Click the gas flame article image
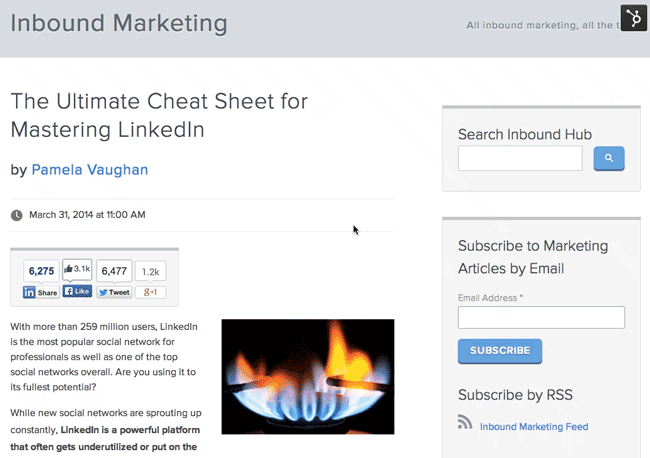This screenshot has height=458, width=650. [x=307, y=376]
